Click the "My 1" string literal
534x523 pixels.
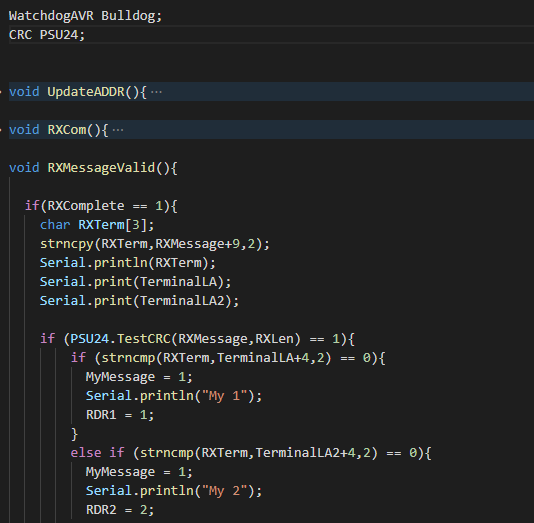point(224,396)
